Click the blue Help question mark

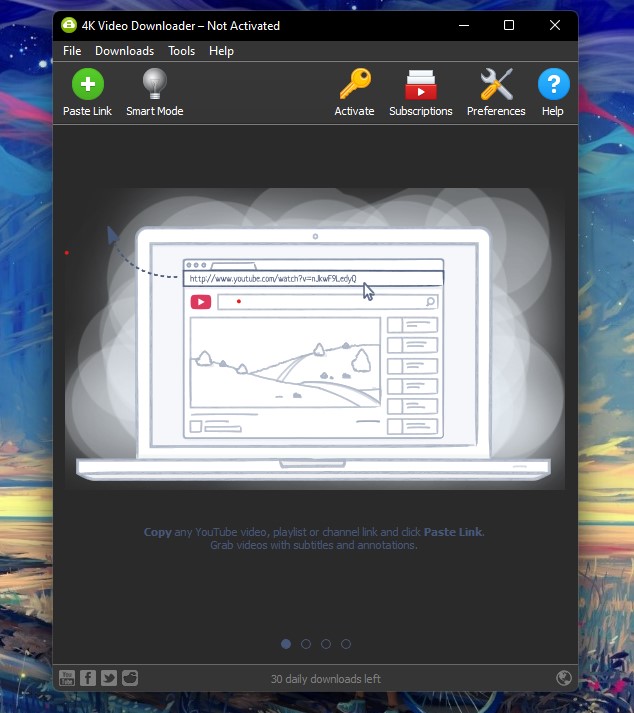pyautogui.click(x=553, y=86)
